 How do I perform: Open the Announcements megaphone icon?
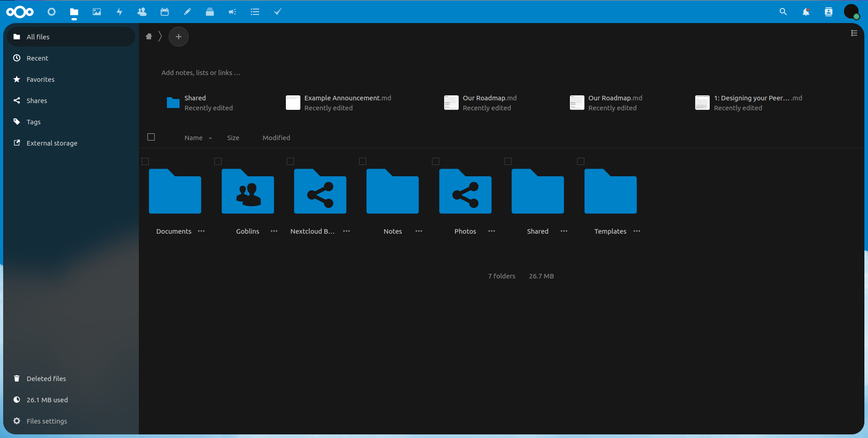pos(232,12)
